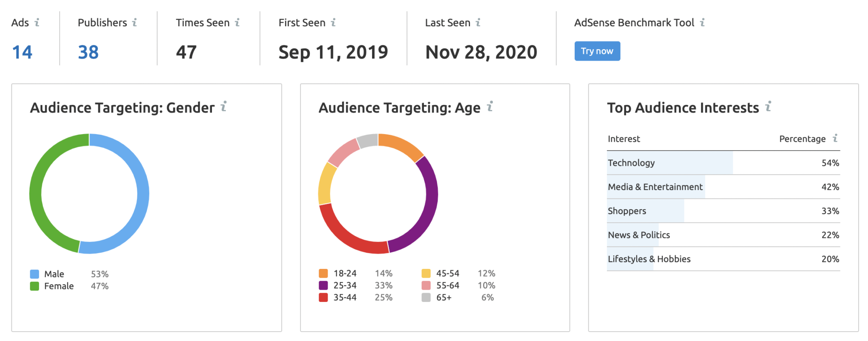Click the info icon next to Ads
This screenshot has width=868, height=341.
pyautogui.click(x=37, y=22)
